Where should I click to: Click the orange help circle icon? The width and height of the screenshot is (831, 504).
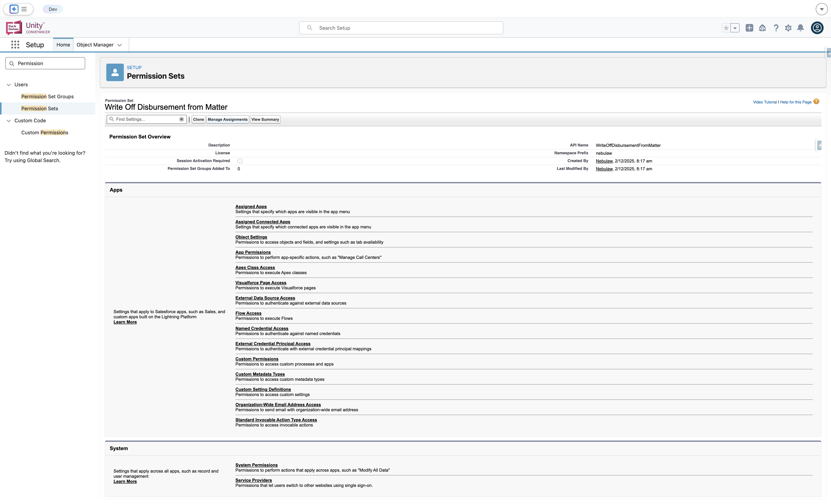(x=816, y=102)
